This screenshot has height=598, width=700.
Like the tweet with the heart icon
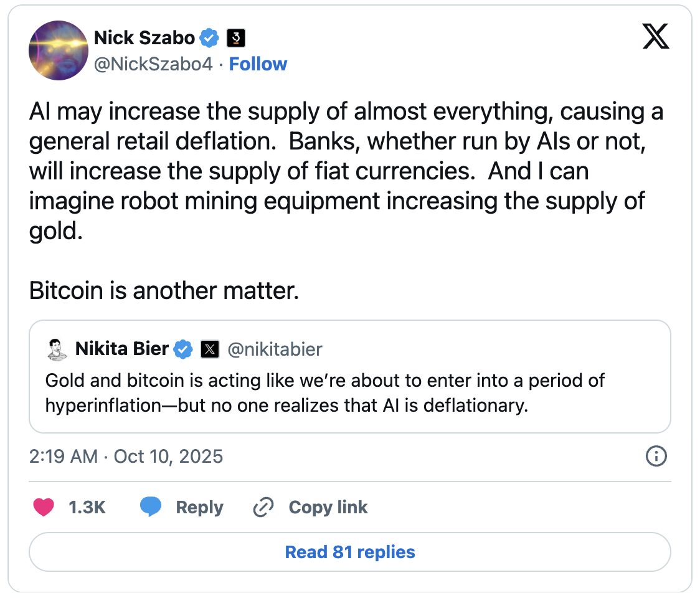click(43, 508)
